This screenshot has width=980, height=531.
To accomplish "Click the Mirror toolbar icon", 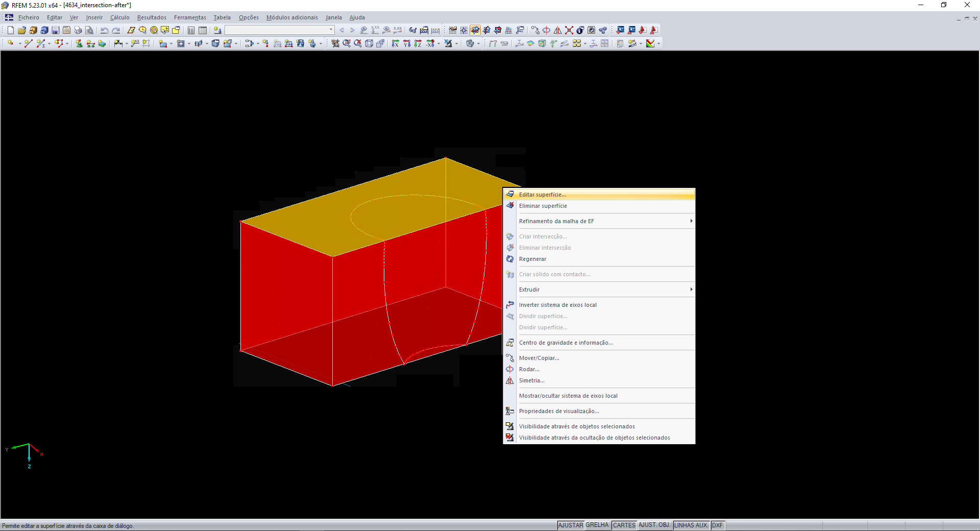I will coord(557,30).
